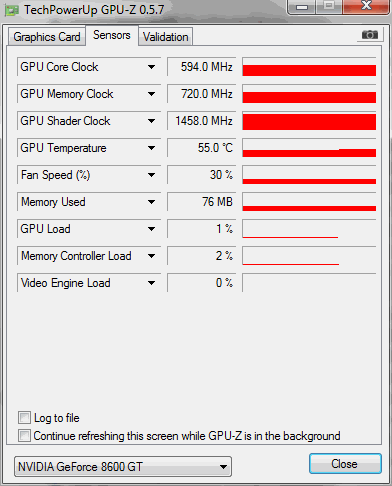
Task: Open the GPU Core Clock dropdown arrow
Action: pyautogui.click(x=151, y=67)
